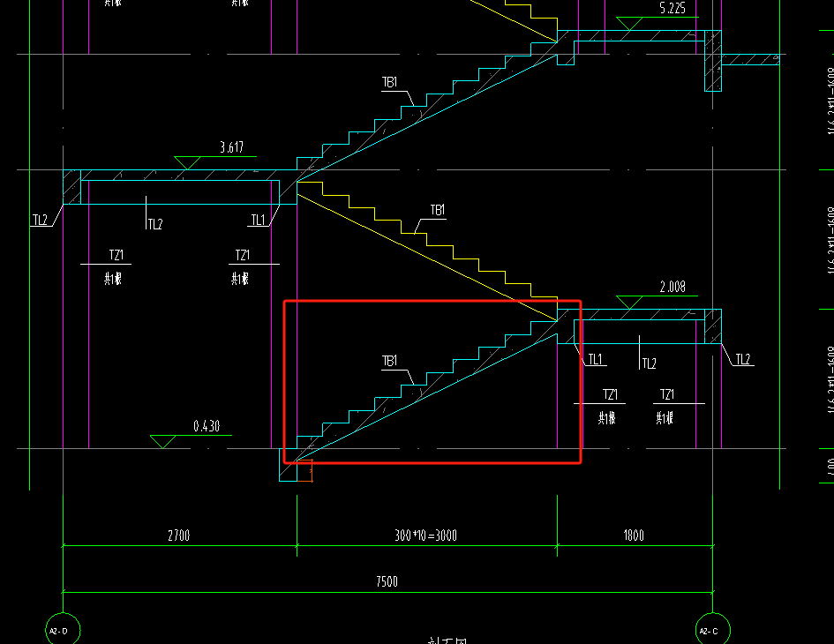The width and height of the screenshot is (834, 644).
Task: Select the elevation triangle marker for 2.008
Action: click(629, 302)
